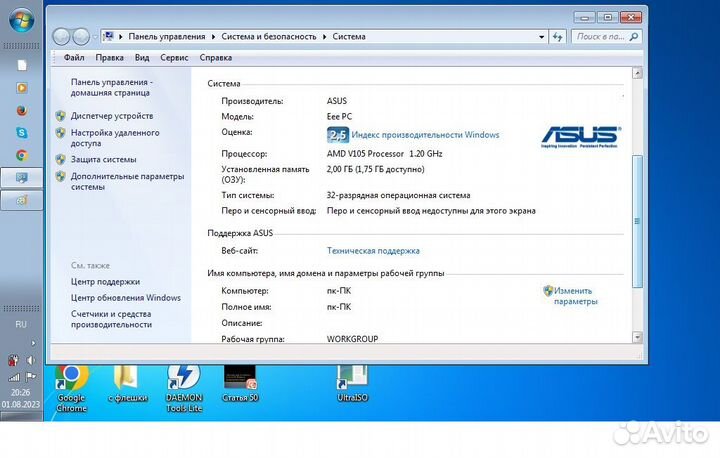Launch Firefox from the taskbar
This screenshot has height=458, width=720.
[x=22, y=110]
